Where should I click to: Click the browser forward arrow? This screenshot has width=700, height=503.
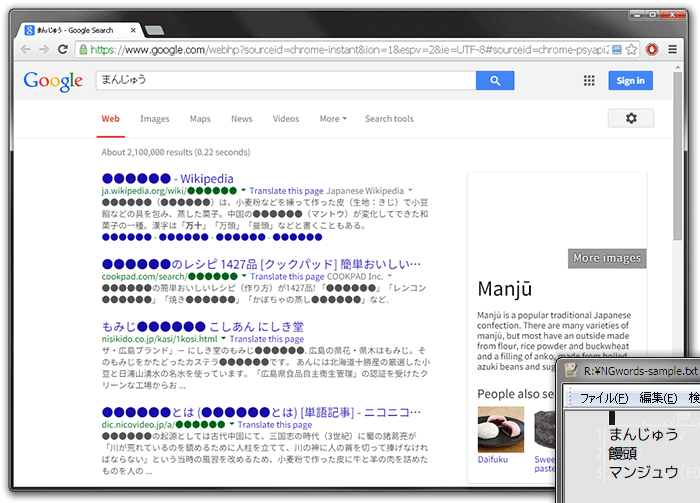tap(44, 49)
